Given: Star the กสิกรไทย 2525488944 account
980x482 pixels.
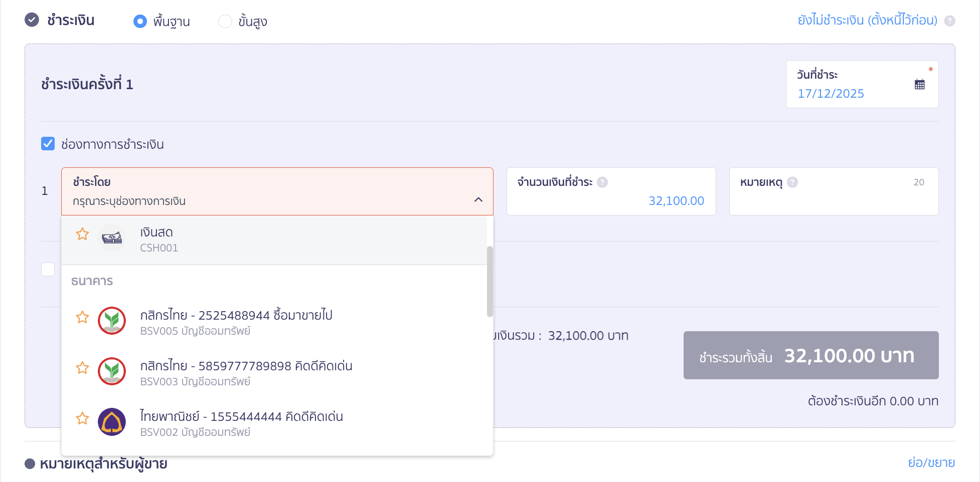Looking at the screenshot, I should point(82,317).
